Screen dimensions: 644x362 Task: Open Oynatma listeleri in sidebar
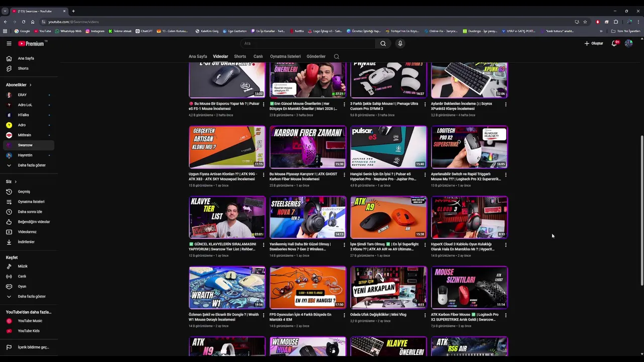29,202
